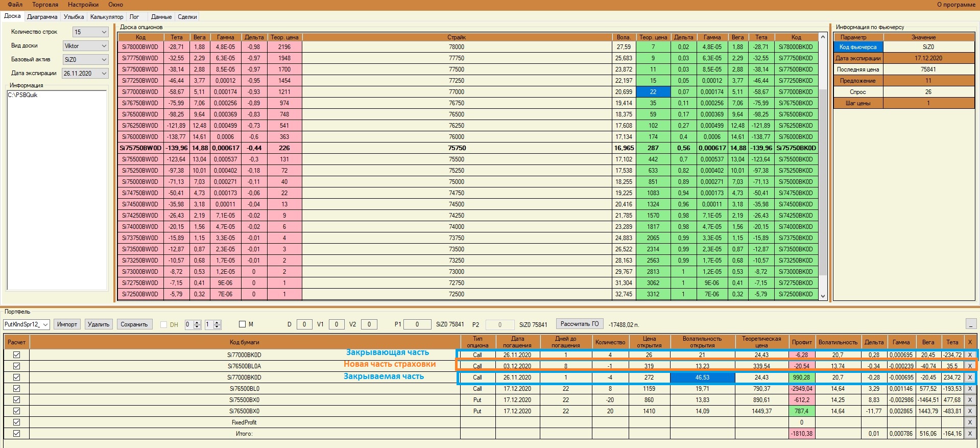The width and height of the screenshot is (980, 448).
Task: Click the Удалить button
Action: point(99,324)
